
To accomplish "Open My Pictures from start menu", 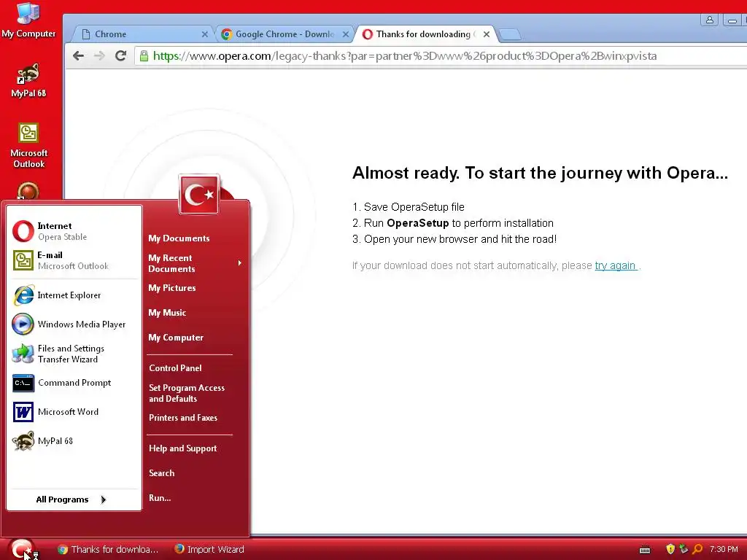I will click(x=172, y=288).
